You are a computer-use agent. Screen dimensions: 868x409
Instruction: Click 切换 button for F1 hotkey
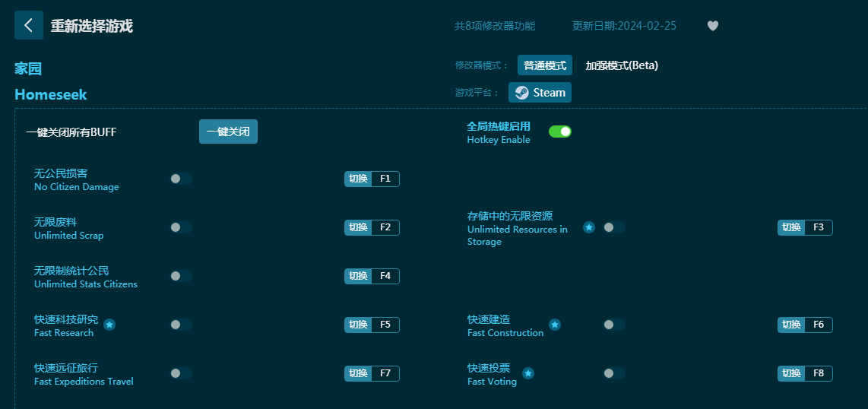point(358,179)
